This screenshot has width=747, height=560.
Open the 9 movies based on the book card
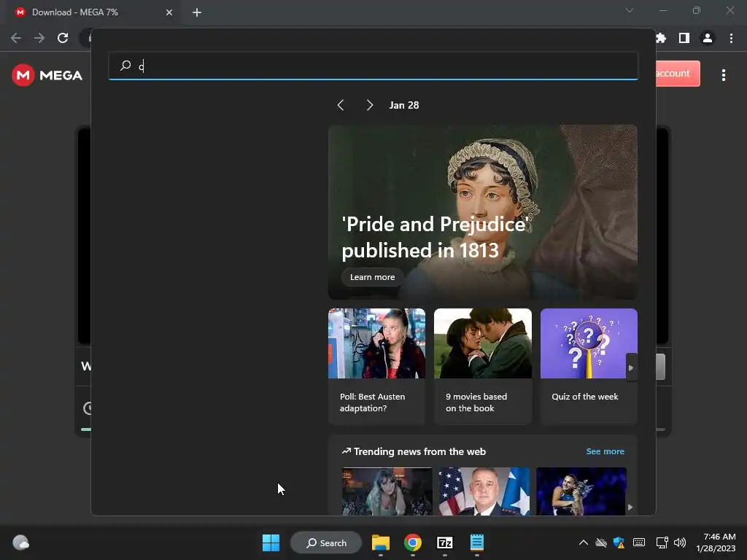click(483, 366)
